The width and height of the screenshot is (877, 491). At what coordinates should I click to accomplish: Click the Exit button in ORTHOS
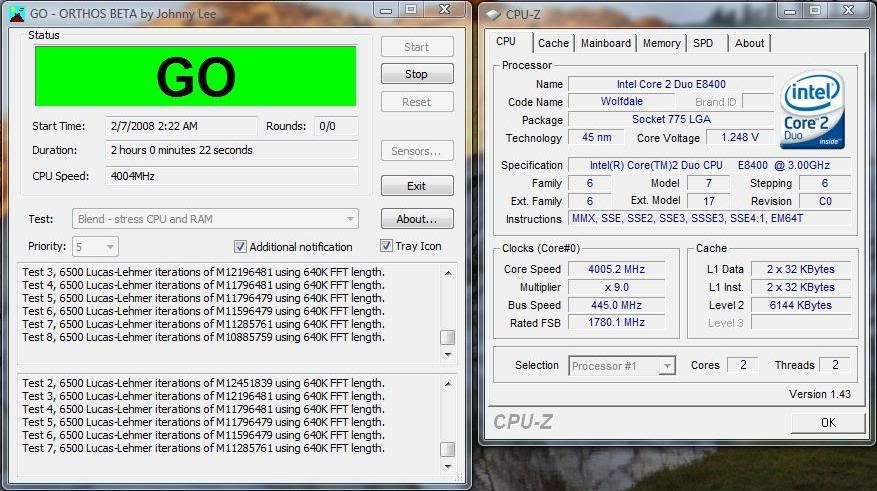tap(416, 186)
